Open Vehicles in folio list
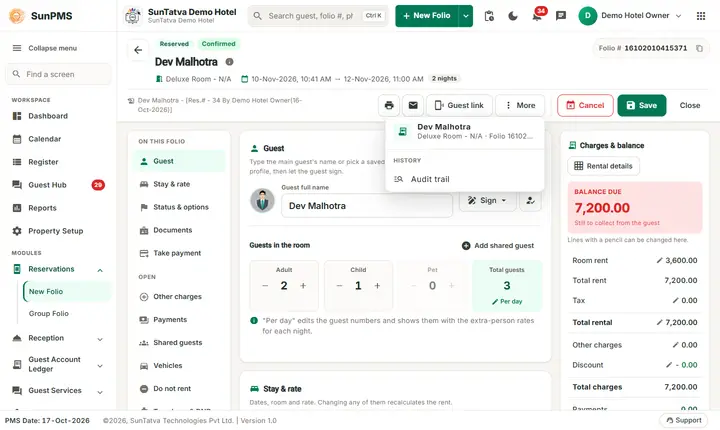The width and height of the screenshot is (720, 430). click(x=179, y=366)
